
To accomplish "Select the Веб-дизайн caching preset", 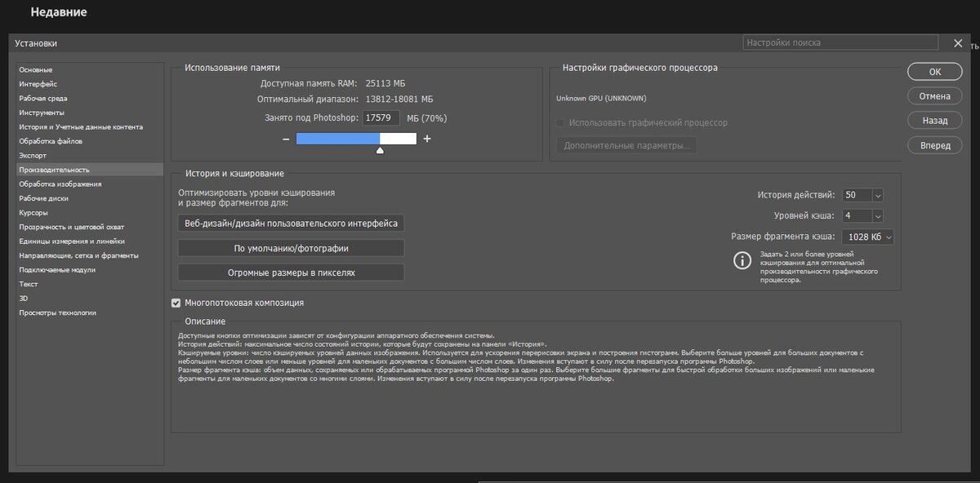I will (x=290, y=222).
